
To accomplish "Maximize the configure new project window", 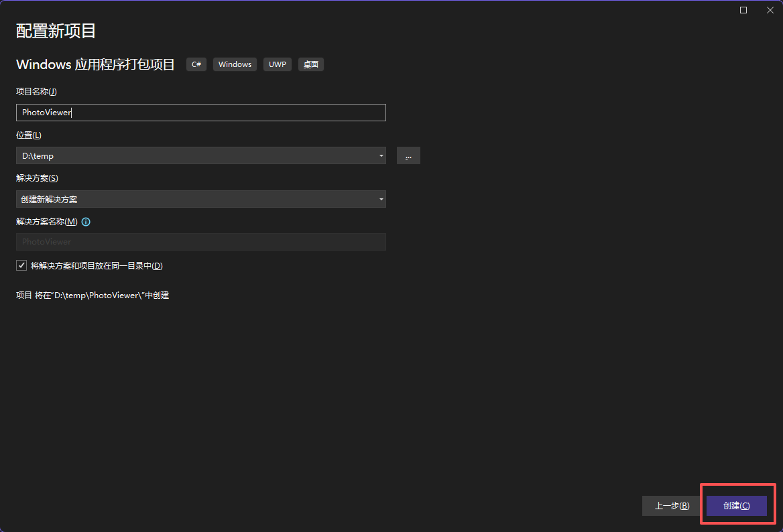I will (743, 10).
